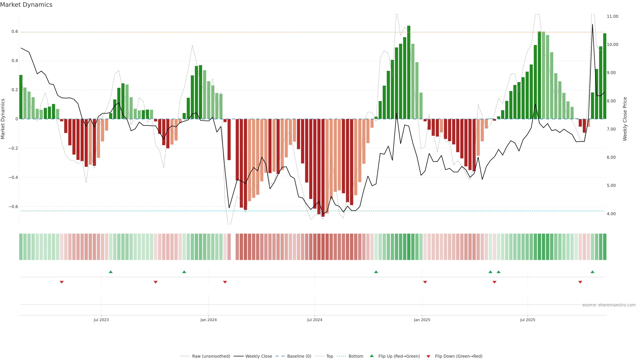This screenshot has height=362, width=644.
Task: Click the last green flip-up triangle marker
Action: coord(593,272)
